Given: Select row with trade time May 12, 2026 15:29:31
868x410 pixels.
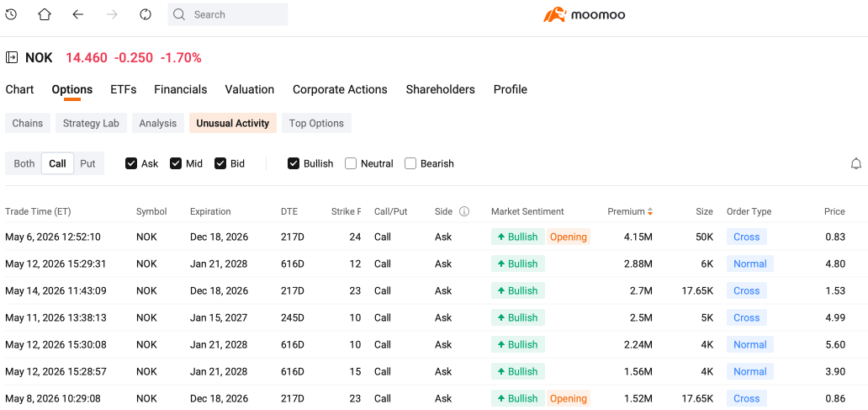Looking at the screenshot, I should click(434, 264).
